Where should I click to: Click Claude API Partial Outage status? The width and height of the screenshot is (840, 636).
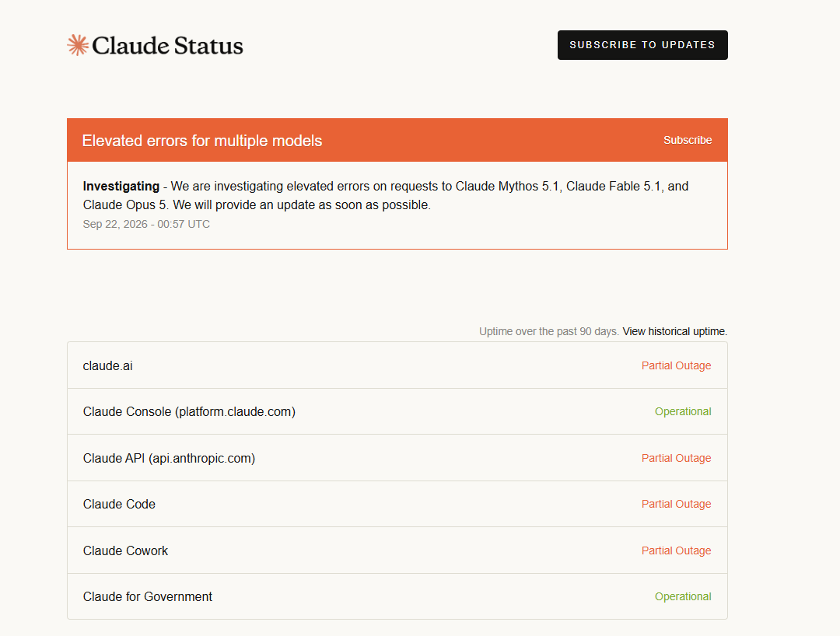coord(676,458)
